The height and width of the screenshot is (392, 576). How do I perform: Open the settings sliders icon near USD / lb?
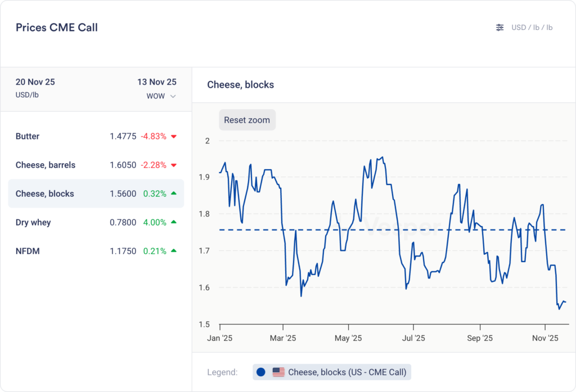click(499, 28)
